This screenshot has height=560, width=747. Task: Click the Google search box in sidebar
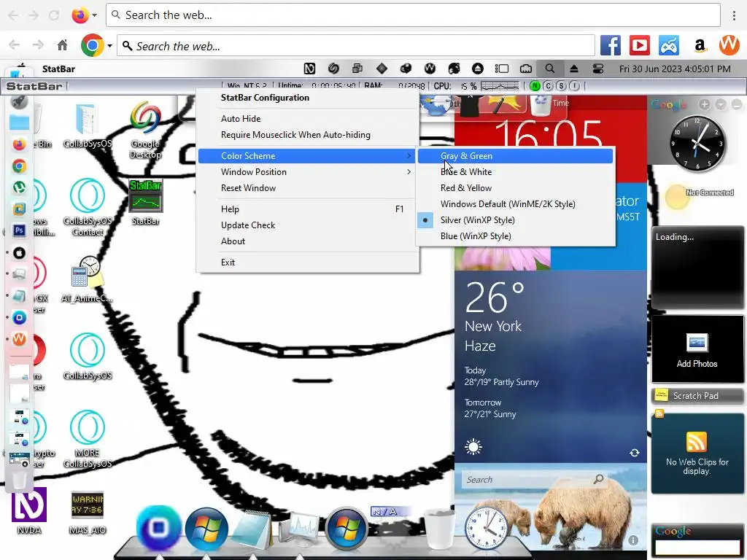pos(697,548)
